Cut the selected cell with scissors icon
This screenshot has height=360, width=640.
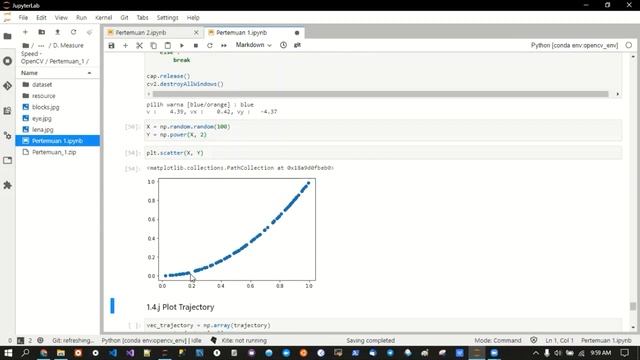click(139, 45)
